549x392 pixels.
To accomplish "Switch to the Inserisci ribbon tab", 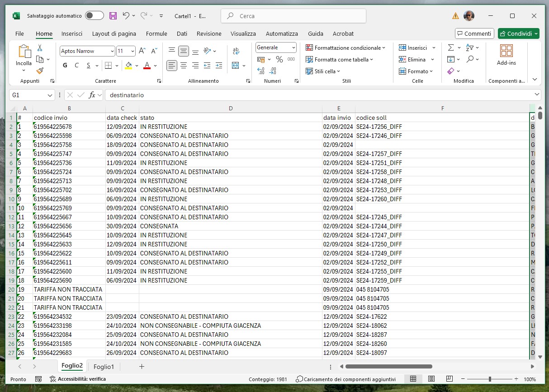I will click(x=72, y=33).
